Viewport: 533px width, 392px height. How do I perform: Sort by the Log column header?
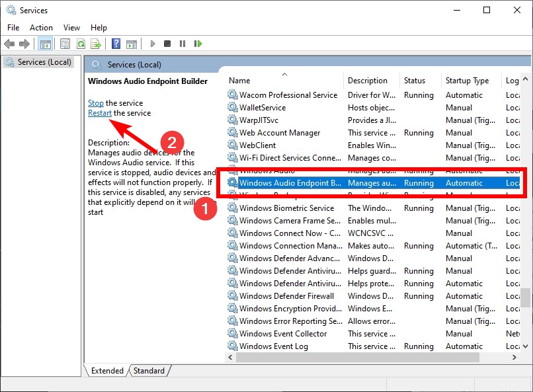tap(511, 81)
